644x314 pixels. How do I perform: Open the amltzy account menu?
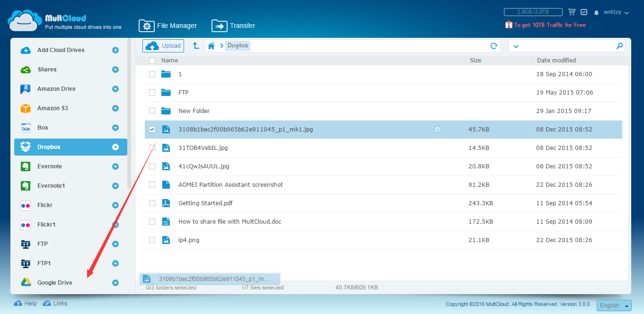pos(616,13)
